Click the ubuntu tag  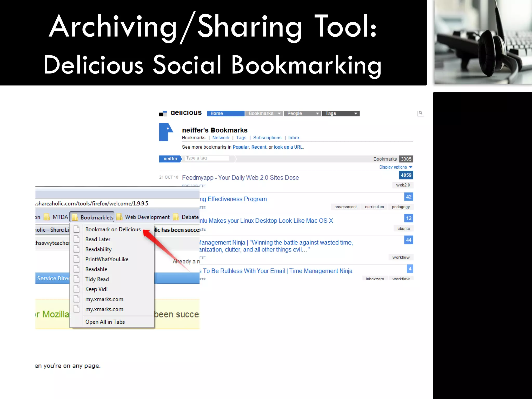pos(404,229)
